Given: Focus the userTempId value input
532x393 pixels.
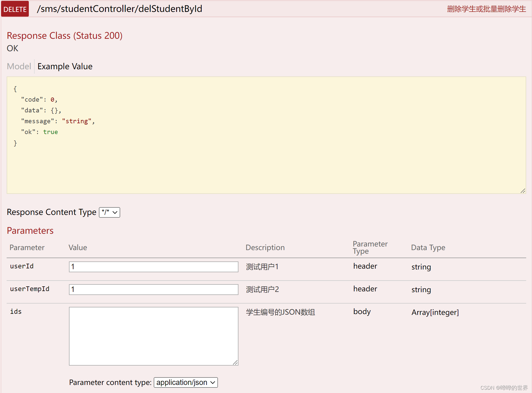Looking at the screenshot, I should (153, 289).
